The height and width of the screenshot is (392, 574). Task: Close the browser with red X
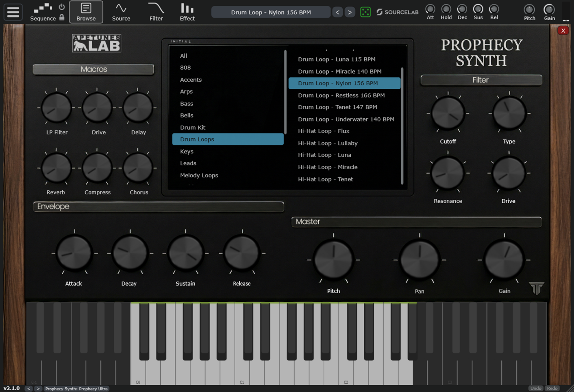tap(563, 31)
